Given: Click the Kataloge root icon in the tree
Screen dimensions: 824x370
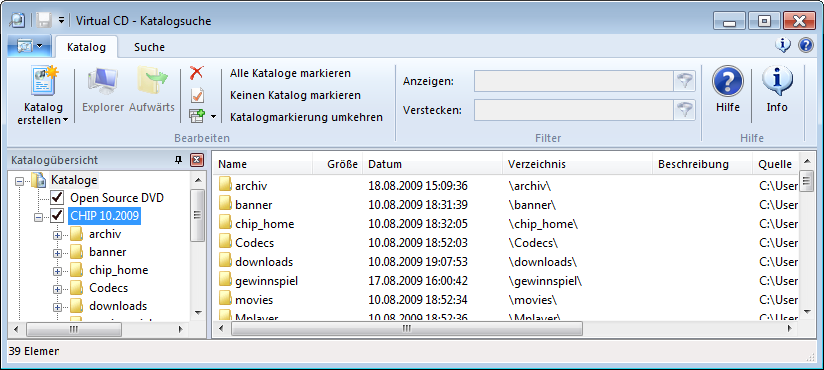Looking at the screenshot, I should 38,180.
